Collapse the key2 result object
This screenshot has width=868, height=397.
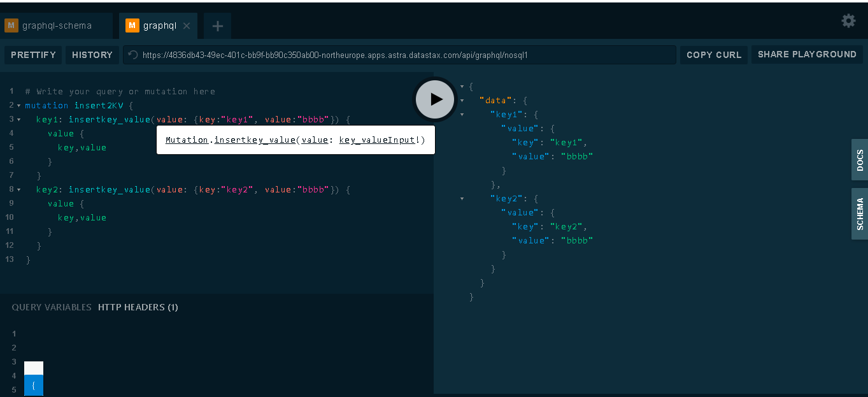tap(462, 198)
